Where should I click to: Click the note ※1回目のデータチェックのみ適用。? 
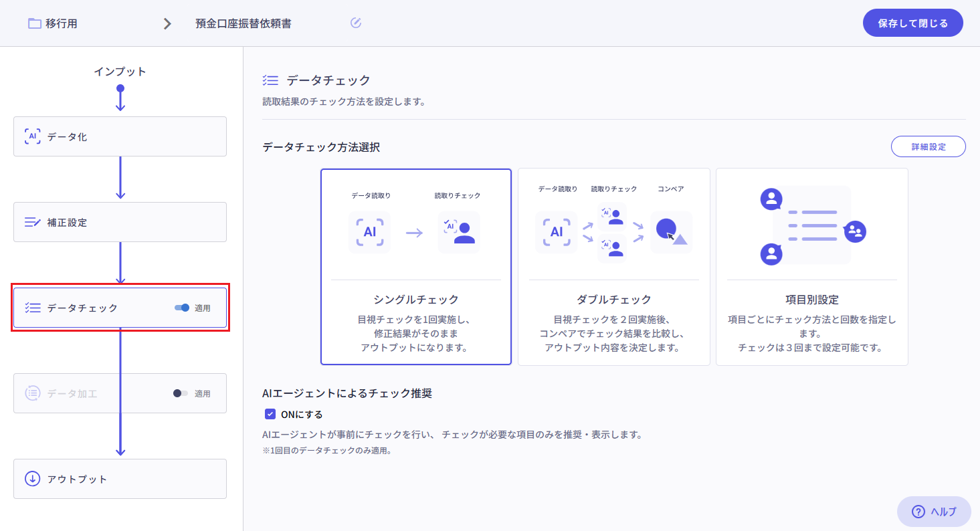[327, 451]
